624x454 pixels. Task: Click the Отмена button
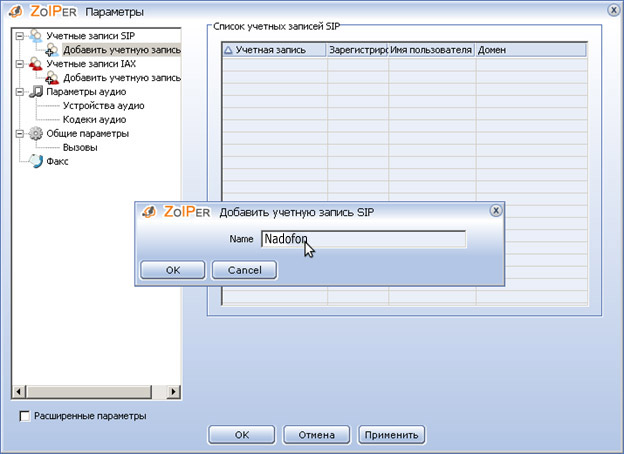point(316,435)
